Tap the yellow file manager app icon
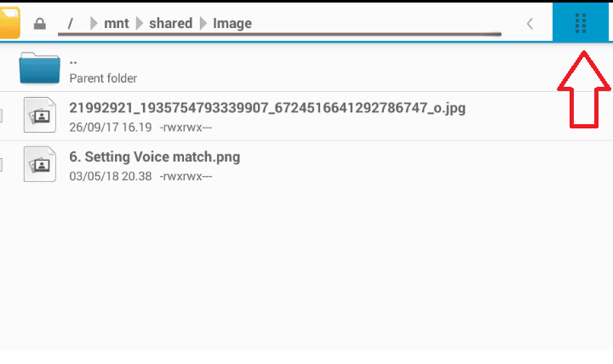Viewport: 613px width, 364px height. 9,23
